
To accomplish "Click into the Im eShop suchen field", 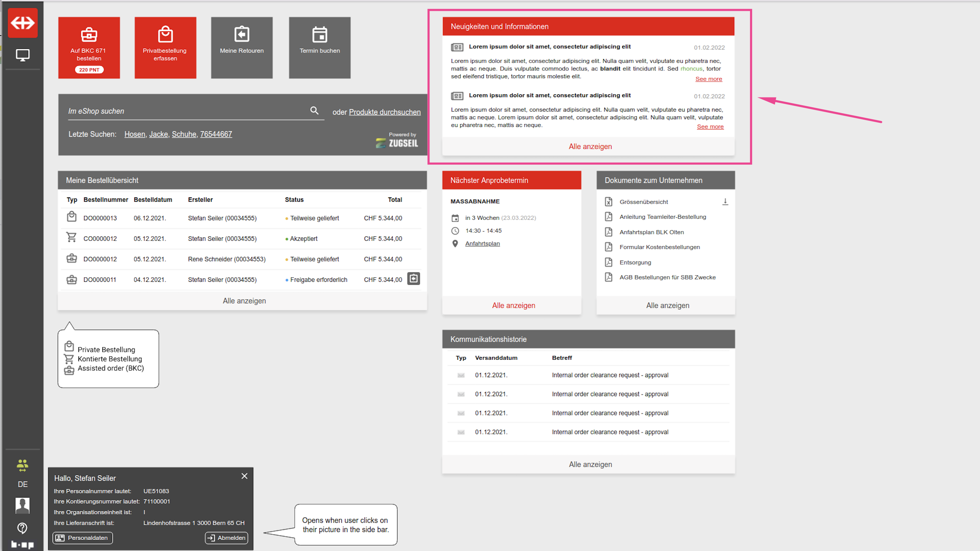I will tap(186, 111).
